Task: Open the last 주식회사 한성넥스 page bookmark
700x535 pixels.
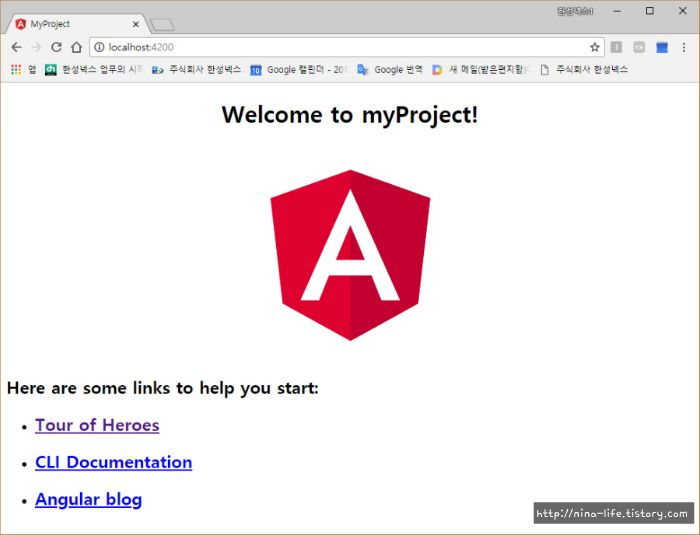Action: click(583, 69)
